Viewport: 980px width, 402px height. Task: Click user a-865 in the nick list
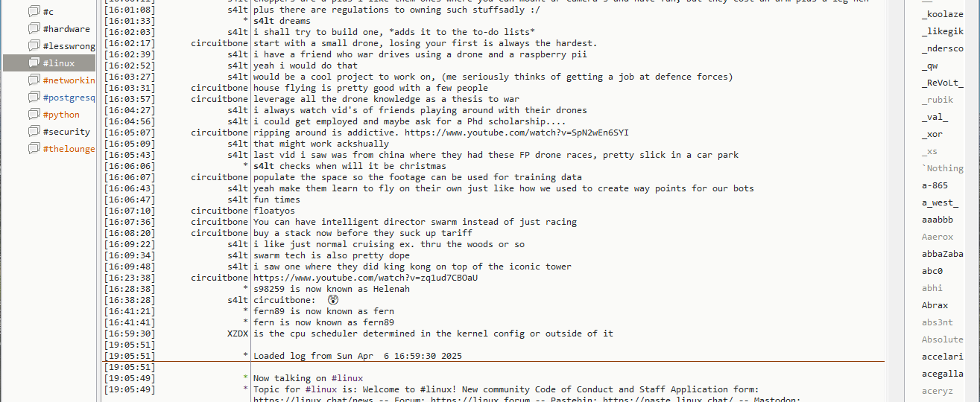click(x=935, y=185)
